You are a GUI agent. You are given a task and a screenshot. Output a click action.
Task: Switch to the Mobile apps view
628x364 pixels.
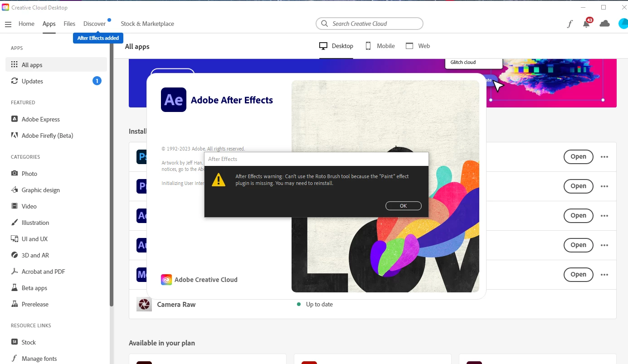(380, 46)
